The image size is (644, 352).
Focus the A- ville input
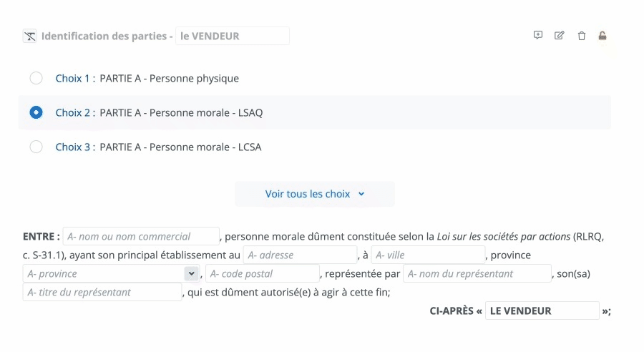(x=428, y=255)
